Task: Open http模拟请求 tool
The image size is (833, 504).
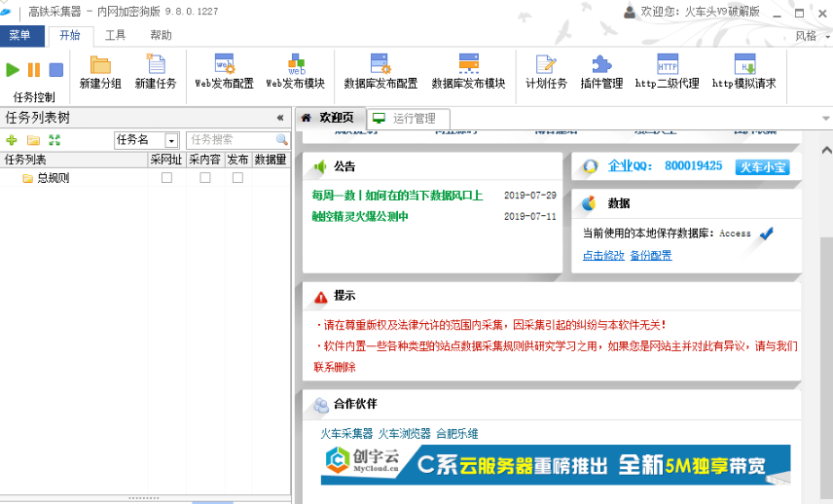Action: (x=744, y=71)
